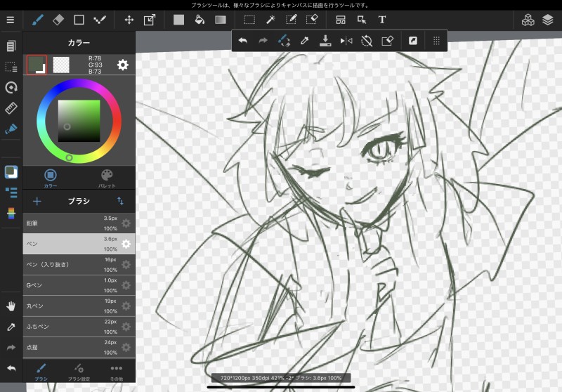Select the Selection Eraser tool
The image size is (562, 392).
click(312, 20)
